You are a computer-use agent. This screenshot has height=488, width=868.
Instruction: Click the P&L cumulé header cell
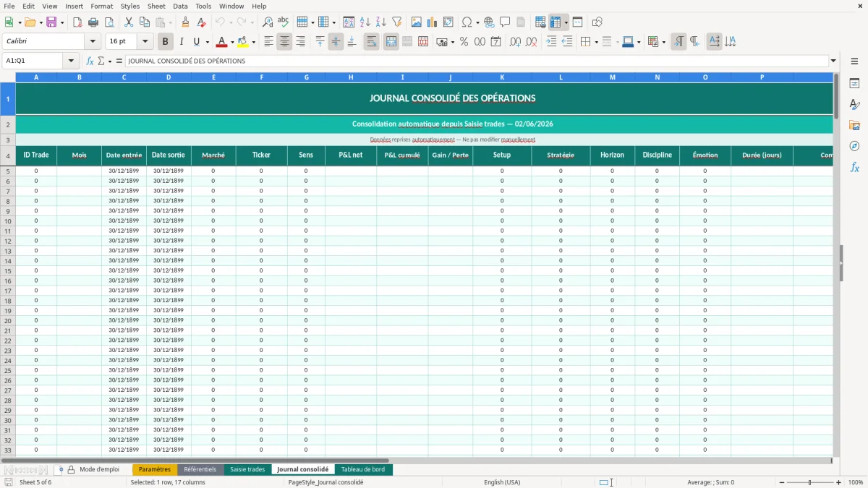tap(402, 155)
